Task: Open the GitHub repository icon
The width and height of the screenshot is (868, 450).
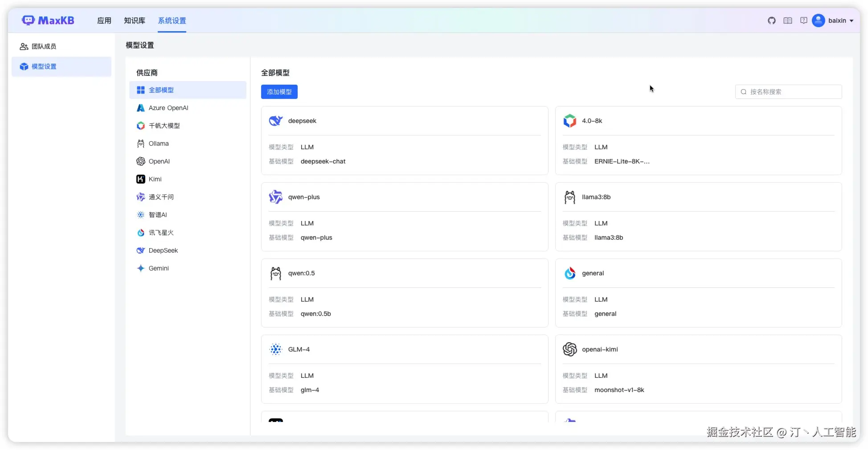Action: click(x=772, y=20)
